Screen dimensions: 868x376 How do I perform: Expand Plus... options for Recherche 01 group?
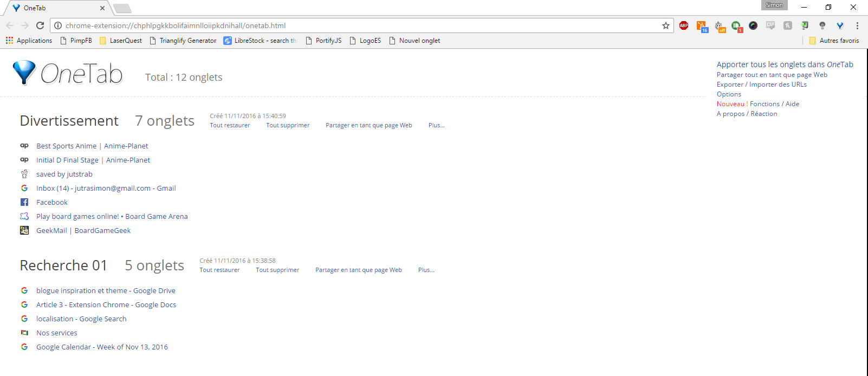click(426, 270)
